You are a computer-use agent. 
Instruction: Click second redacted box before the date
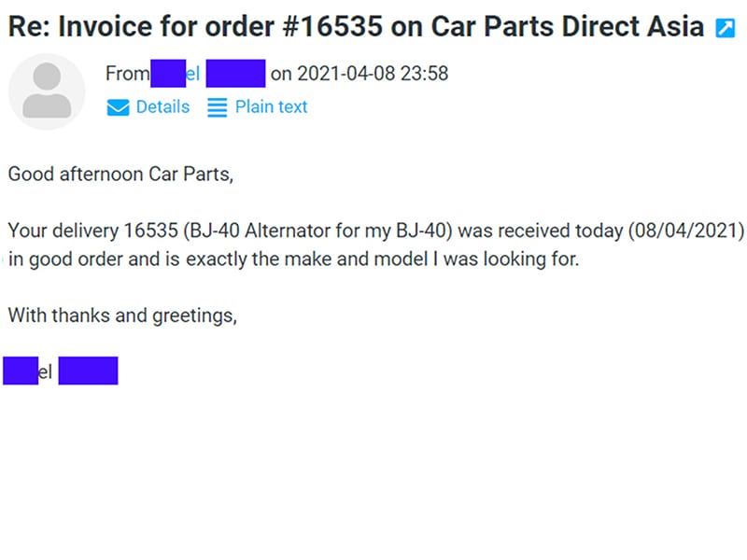(236, 74)
